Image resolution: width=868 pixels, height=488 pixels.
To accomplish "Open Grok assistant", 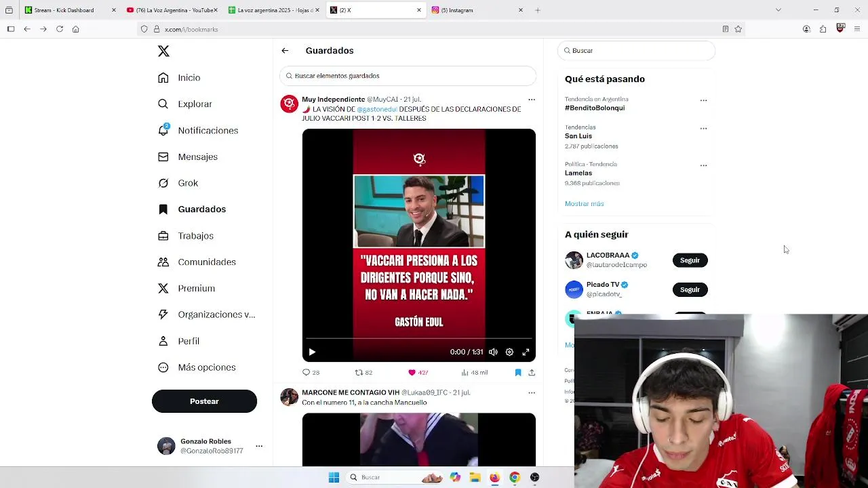I will coord(178,183).
